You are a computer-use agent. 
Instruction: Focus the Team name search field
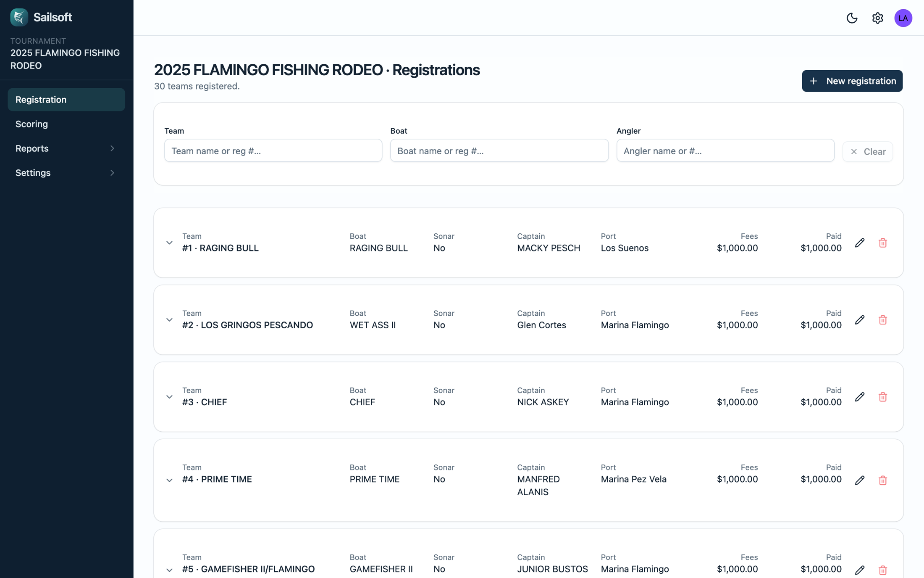pos(273,150)
